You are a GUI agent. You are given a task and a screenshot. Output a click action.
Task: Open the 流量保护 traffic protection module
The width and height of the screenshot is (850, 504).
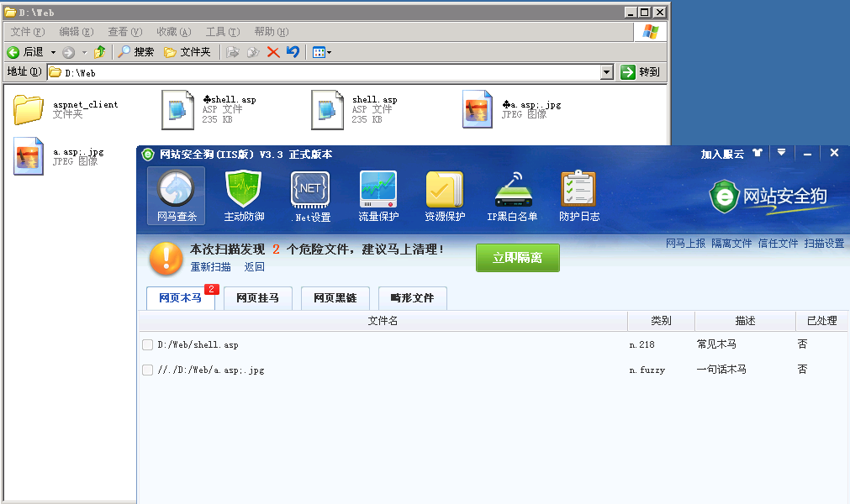378,196
